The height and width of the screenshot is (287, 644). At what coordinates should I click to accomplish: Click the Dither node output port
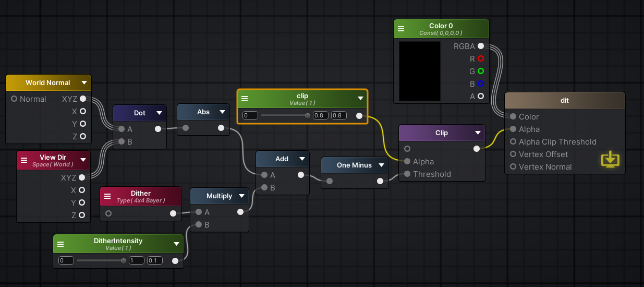(x=173, y=213)
